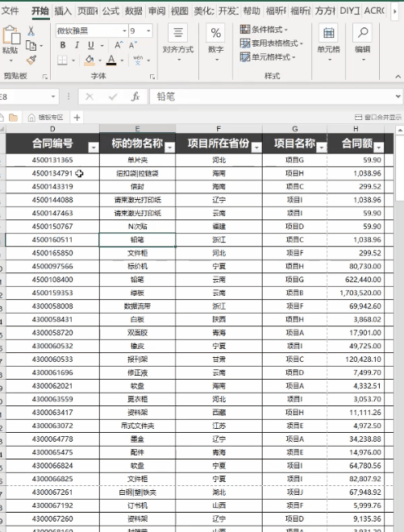Toggle bold formatting
This screenshot has width=404, height=532.
(x=63, y=45)
